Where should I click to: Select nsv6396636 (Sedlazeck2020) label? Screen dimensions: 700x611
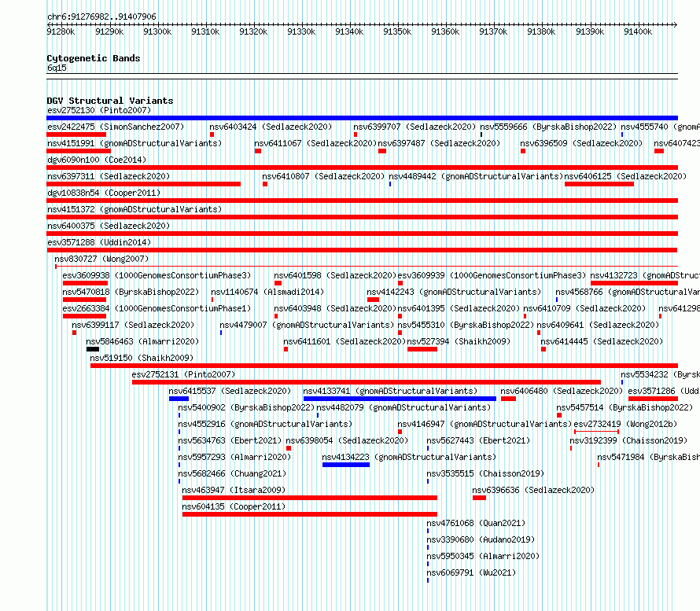tap(533, 490)
